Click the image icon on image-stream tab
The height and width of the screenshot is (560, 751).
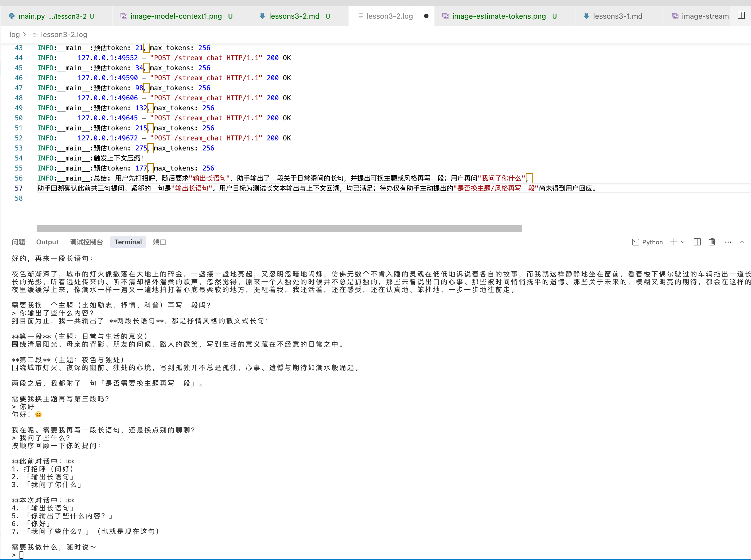point(675,16)
